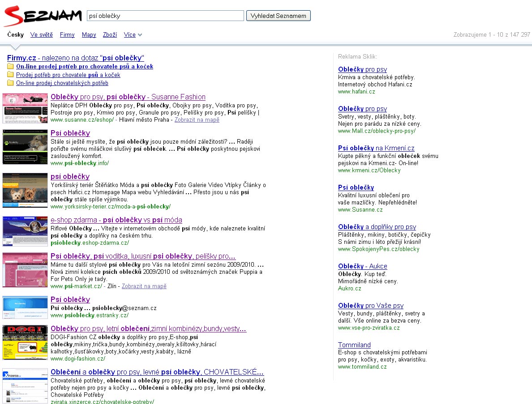
Task: Click the www.Mall.cz/oblecky-pro-psy/ ad URL
Action: point(377,131)
